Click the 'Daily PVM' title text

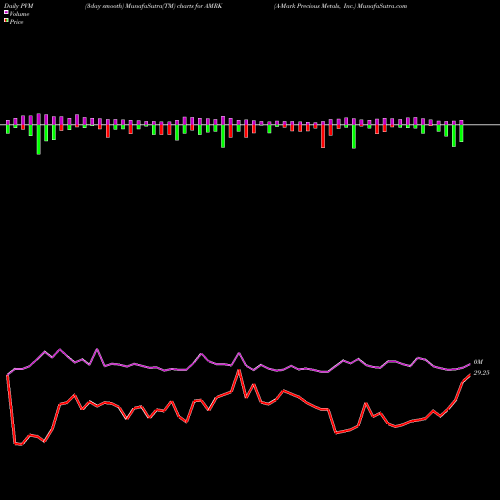[x=19, y=6]
